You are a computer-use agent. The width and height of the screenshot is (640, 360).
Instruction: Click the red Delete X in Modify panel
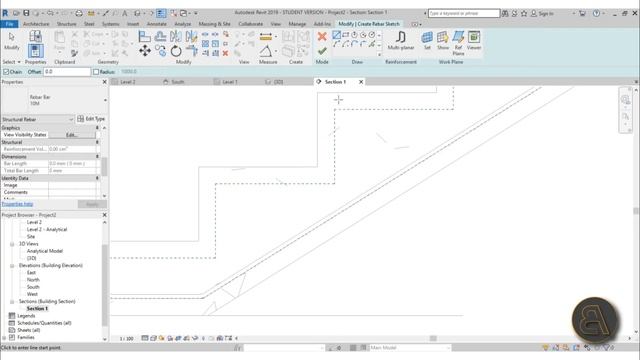pyautogui.click(x=225, y=53)
